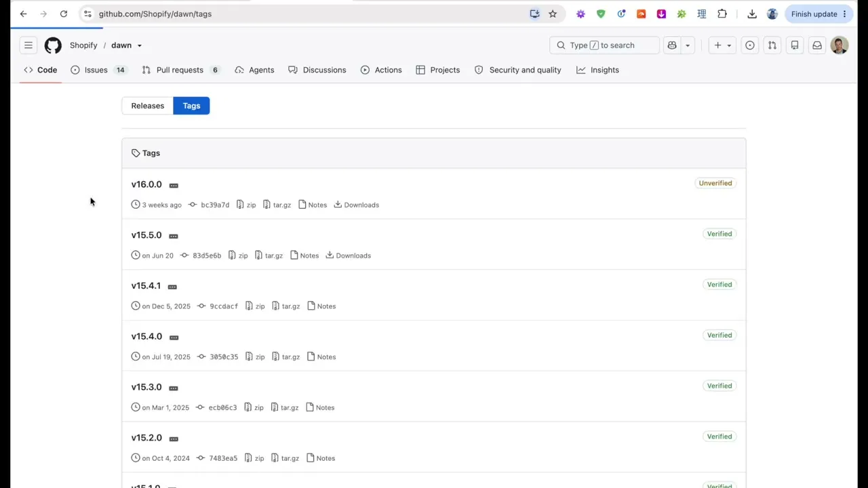This screenshot has height=488, width=868.
Task: Open the dawn repository dropdown caret
Action: 140,45
